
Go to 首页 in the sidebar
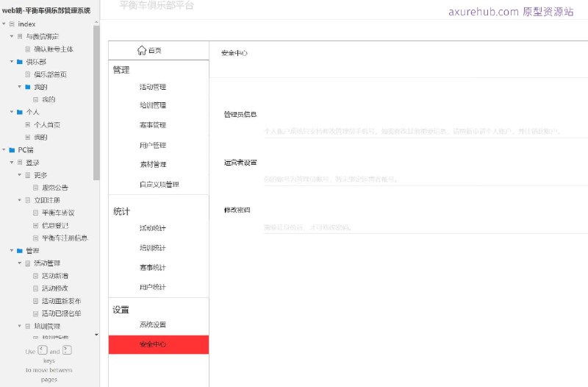click(x=155, y=50)
